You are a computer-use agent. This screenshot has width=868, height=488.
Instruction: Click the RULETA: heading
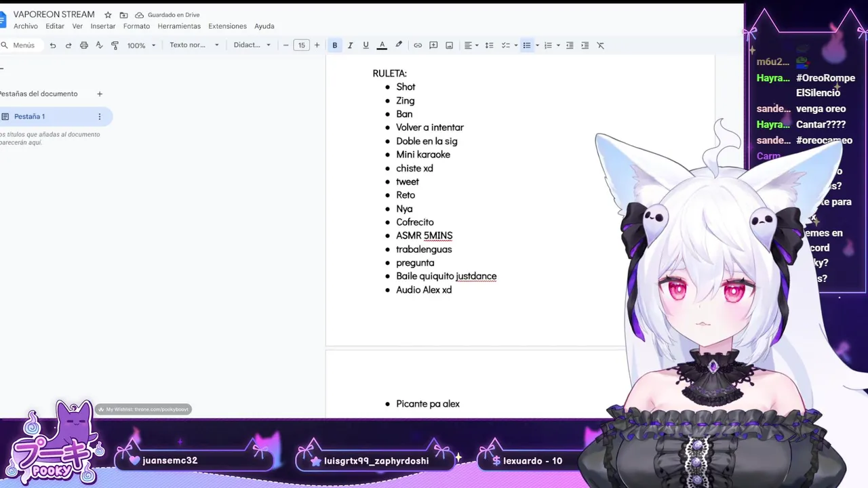[390, 73]
